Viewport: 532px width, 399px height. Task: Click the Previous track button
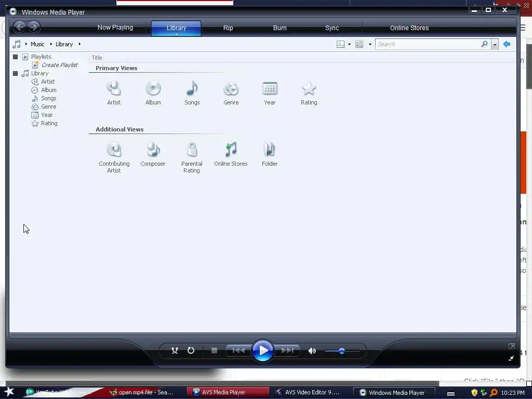238,351
